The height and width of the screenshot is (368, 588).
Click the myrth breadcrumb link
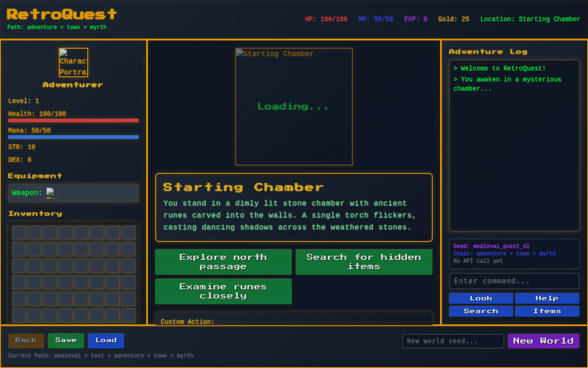pos(98,27)
